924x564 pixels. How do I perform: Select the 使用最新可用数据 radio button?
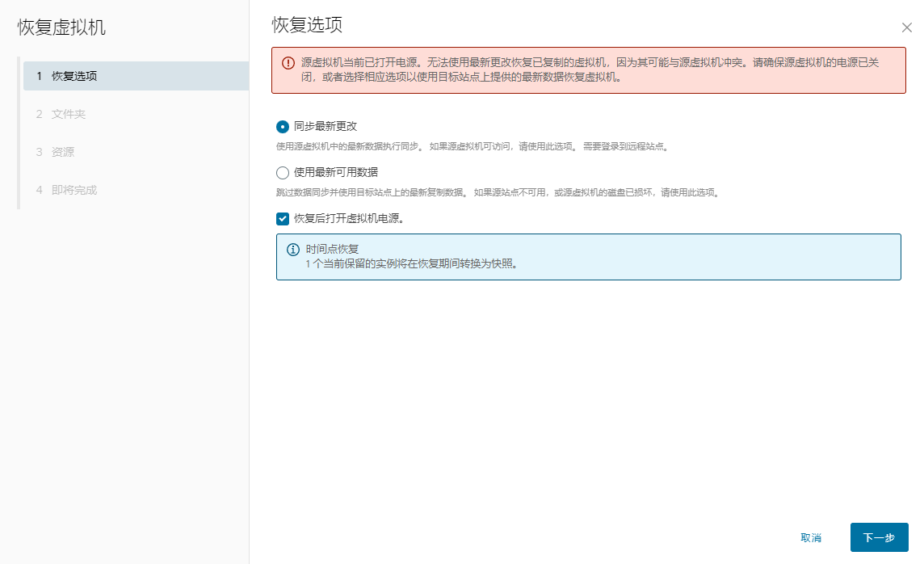point(283,173)
